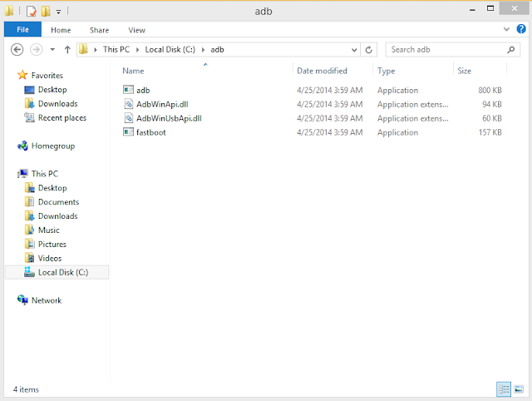Open the Pictures folder in navigation pane

52,244
